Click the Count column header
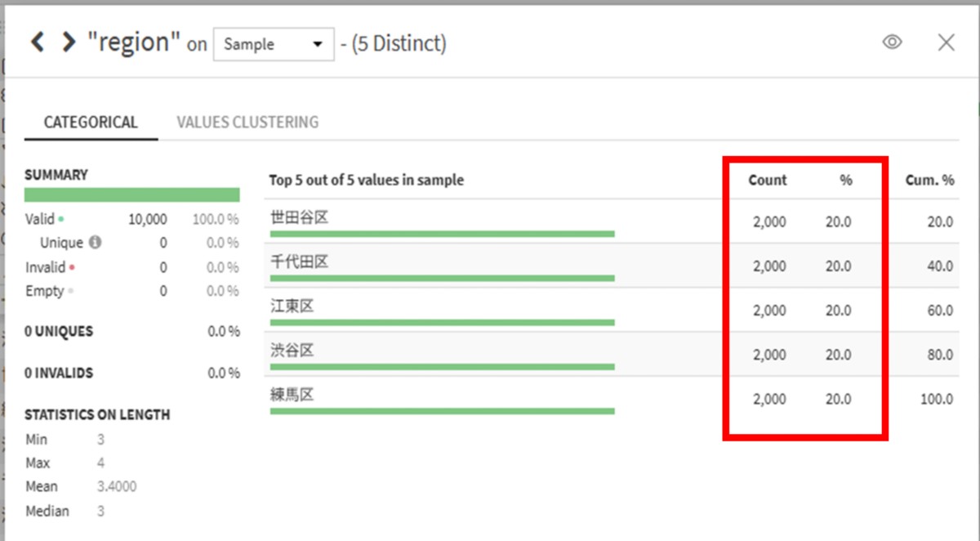The width and height of the screenshot is (980, 541). [x=767, y=180]
